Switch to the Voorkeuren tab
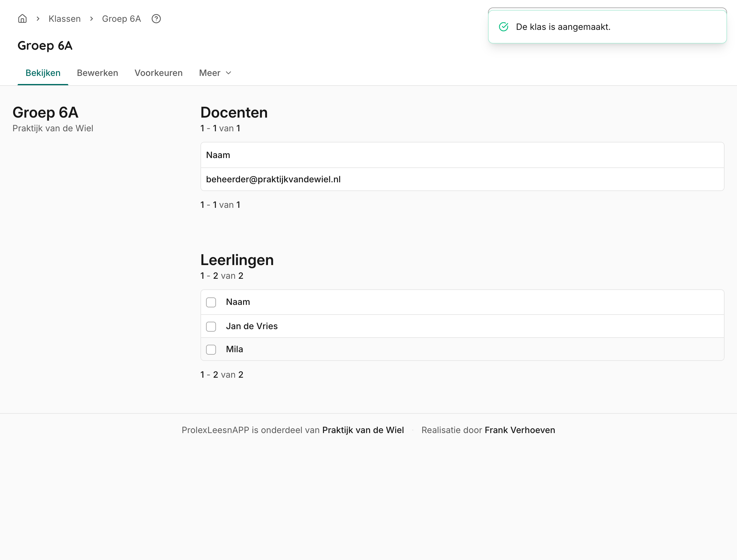737x560 pixels. pos(158,73)
